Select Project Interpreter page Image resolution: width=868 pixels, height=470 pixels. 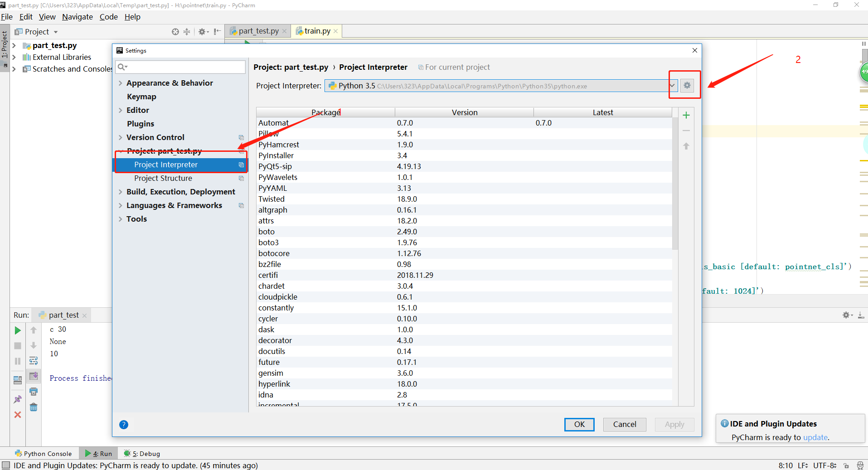point(180,165)
